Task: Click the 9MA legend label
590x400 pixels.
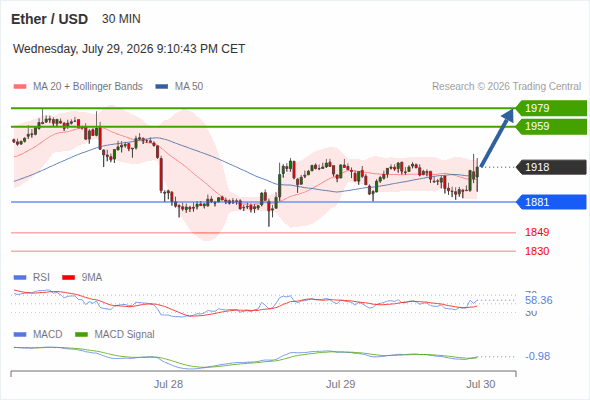Action: [92, 278]
